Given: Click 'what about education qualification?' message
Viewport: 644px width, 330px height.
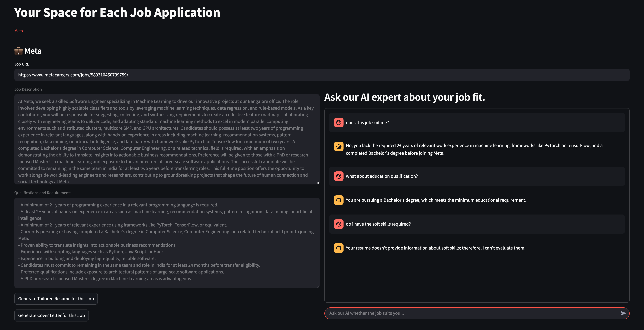Looking at the screenshot, I should pos(382,176).
